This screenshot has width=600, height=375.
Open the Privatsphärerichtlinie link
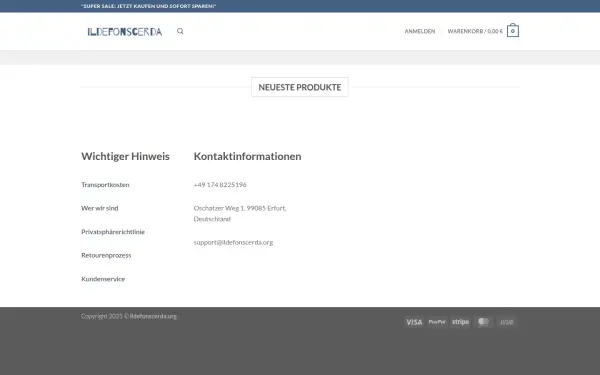pos(113,232)
